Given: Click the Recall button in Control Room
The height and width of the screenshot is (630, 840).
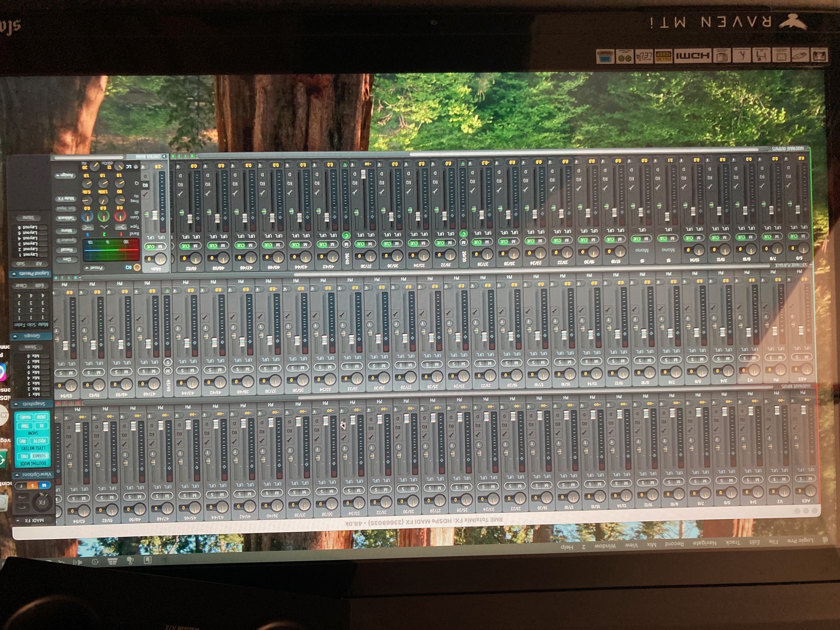Looking at the screenshot, I should click(67, 250).
